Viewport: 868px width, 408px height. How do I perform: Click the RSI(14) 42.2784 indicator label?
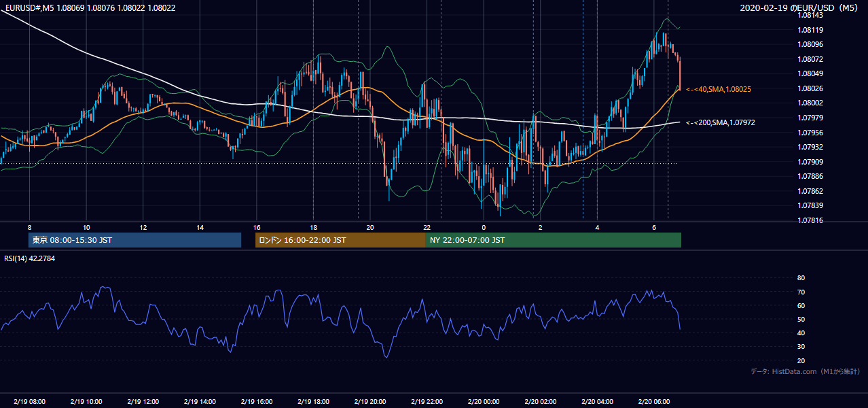(30, 258)
